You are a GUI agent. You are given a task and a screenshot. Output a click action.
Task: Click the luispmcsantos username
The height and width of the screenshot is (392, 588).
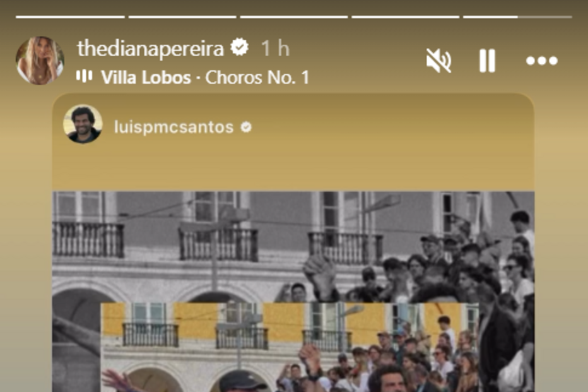coord(173,127)
